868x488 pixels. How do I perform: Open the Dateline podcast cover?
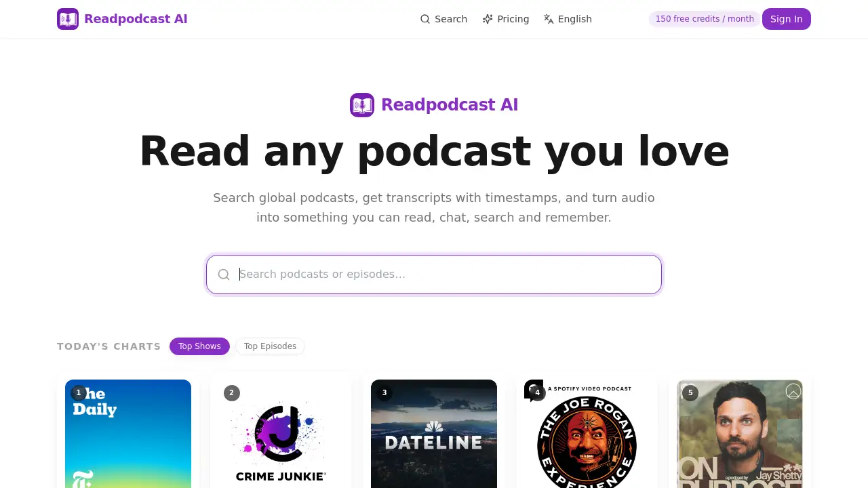point(434,434)
